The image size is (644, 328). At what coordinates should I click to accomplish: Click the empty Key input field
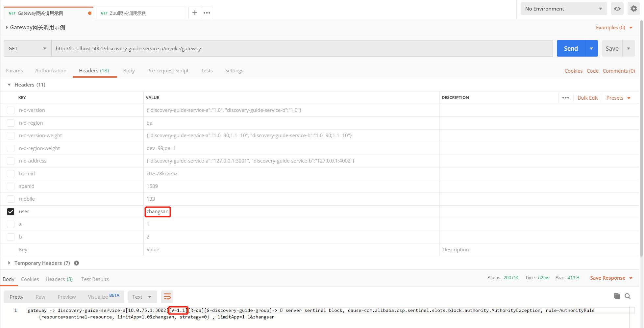point(80,250)
